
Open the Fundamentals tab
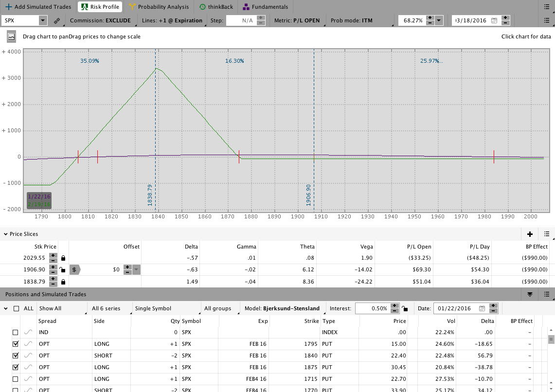tap(266, 7)
